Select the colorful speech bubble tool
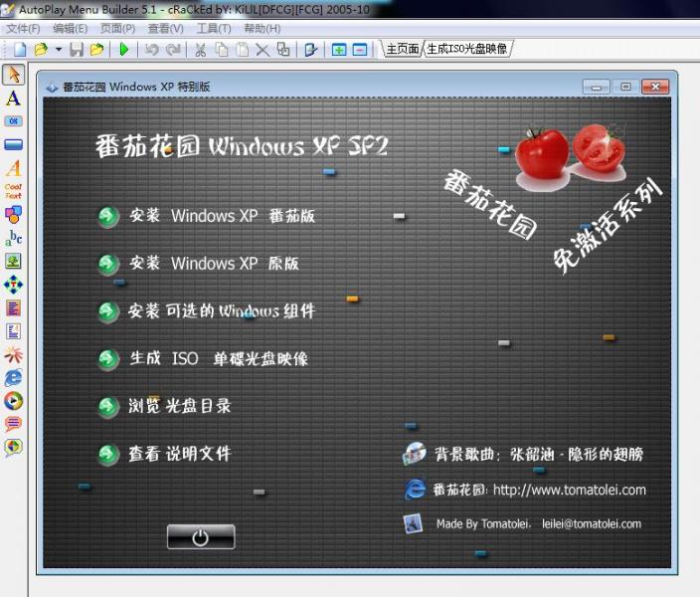 pos(13,447)
